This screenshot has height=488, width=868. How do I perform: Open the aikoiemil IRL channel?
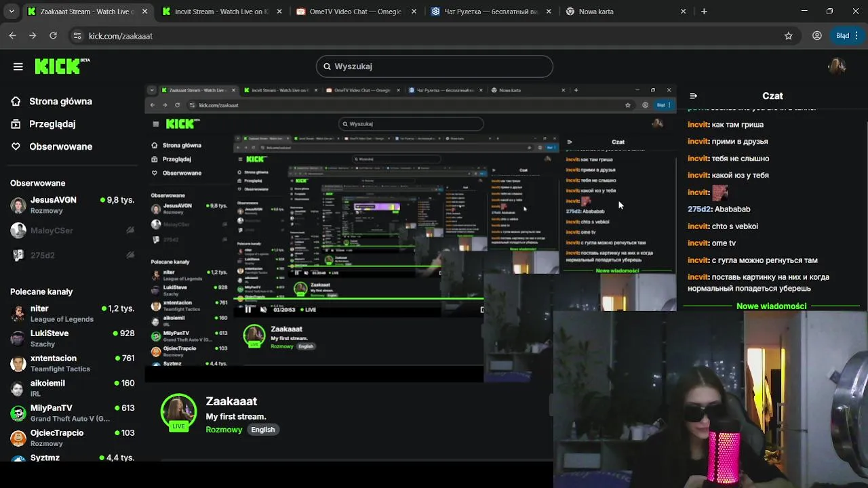click(x=72, y=388)
